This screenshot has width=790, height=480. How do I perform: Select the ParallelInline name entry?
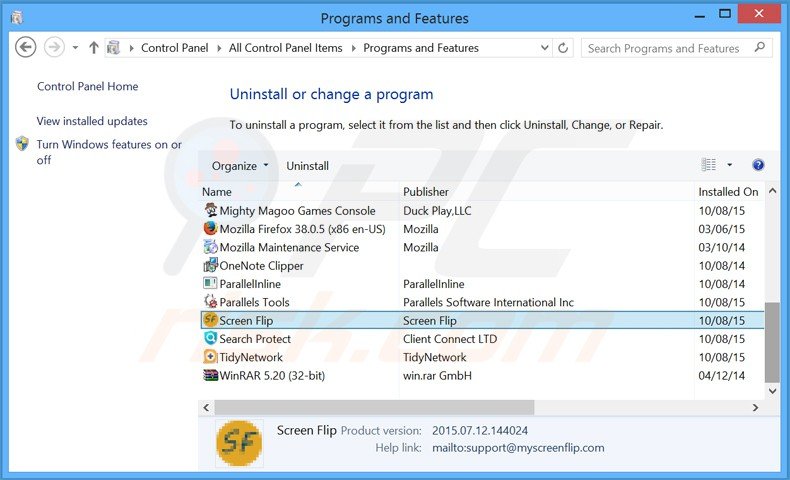coord(250,284)
